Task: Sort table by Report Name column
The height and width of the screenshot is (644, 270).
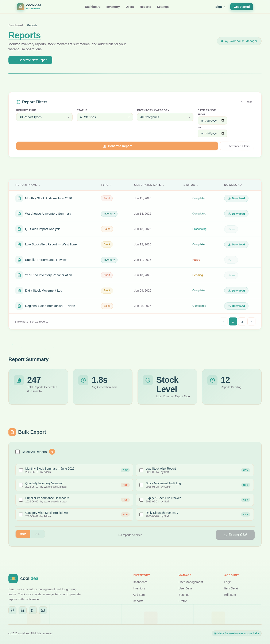Action: (28, 185)
